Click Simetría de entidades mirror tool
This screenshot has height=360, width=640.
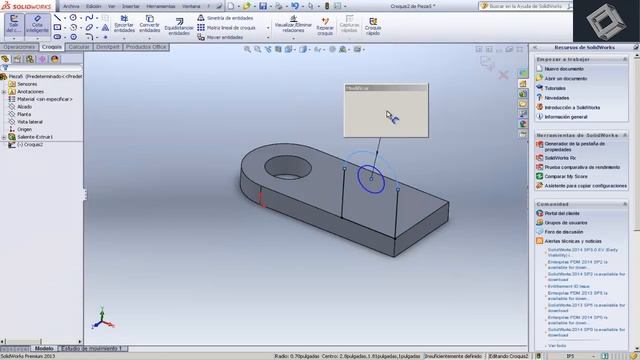[x=225, y=18]
